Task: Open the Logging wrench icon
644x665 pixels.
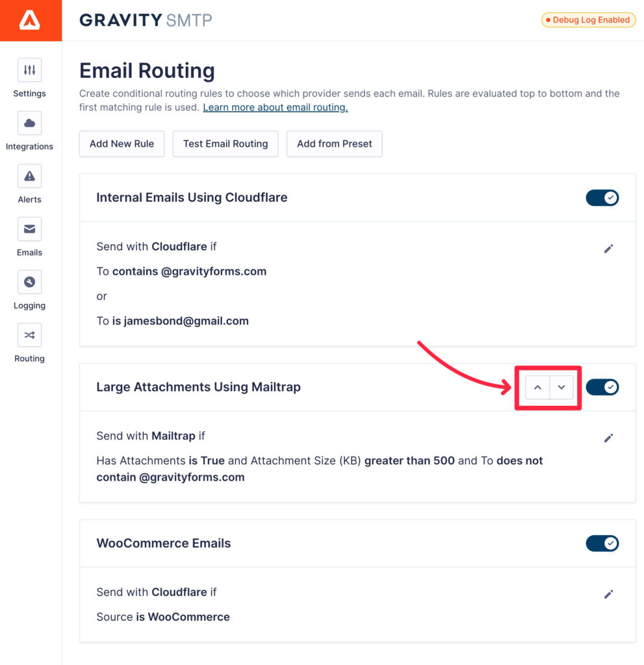Action: coord(29,282)
